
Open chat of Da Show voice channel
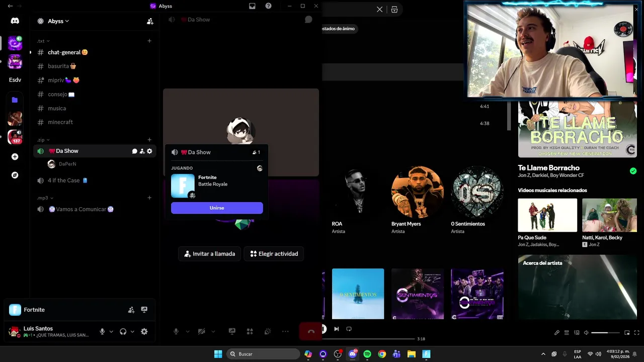(x=134, y=151)
